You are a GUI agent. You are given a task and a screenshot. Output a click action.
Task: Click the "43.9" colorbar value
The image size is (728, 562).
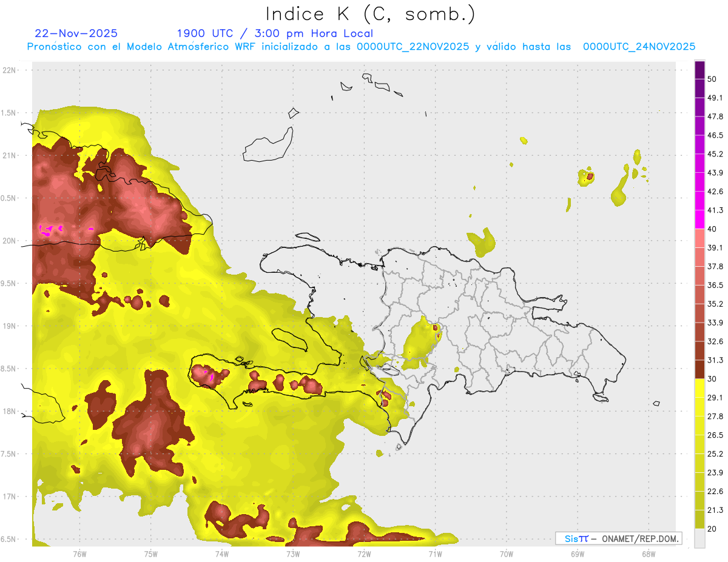(x=715, y=173)
